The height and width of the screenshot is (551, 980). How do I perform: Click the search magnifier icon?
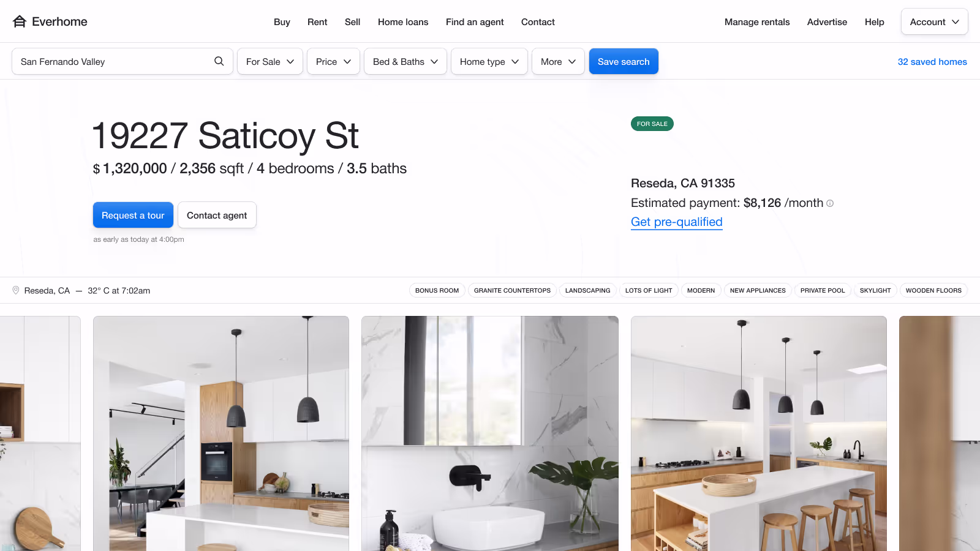(219, 61)
